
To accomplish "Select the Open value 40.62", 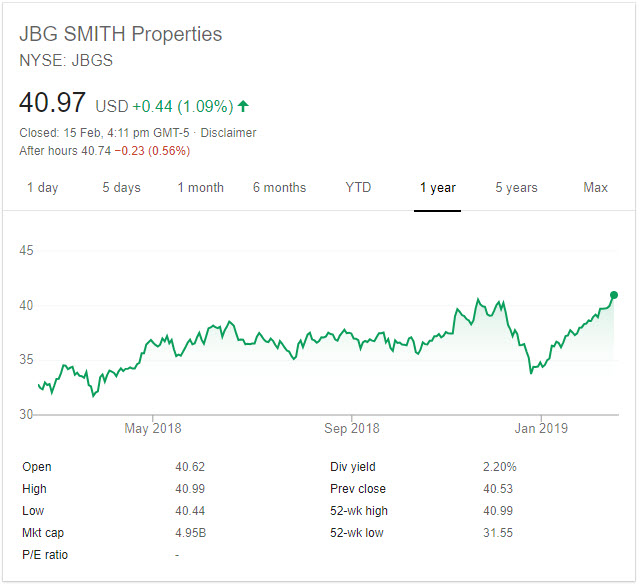I will coord(190,467).
